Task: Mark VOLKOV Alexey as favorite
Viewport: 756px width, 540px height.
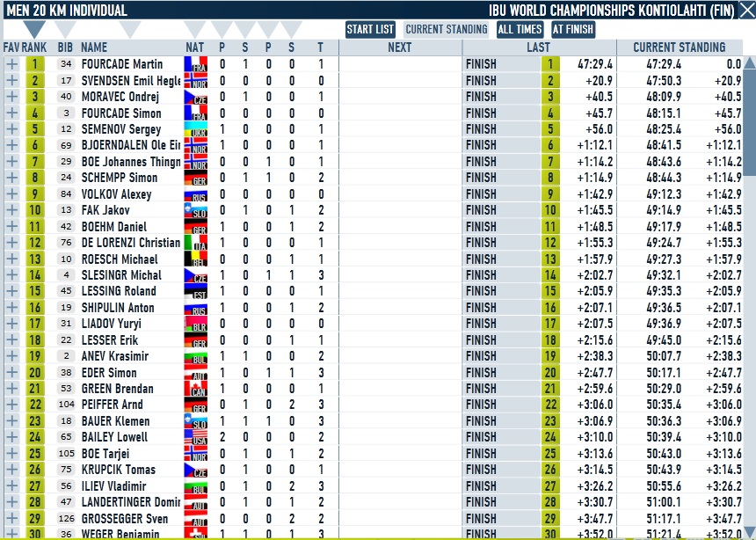Action: (12, 194)
